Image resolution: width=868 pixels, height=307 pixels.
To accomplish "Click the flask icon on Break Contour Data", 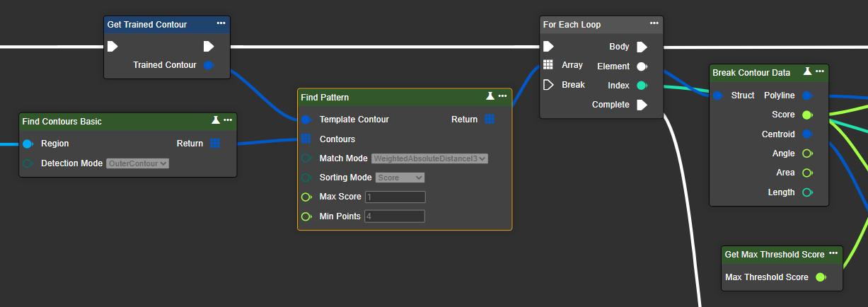I will [807, 72].
